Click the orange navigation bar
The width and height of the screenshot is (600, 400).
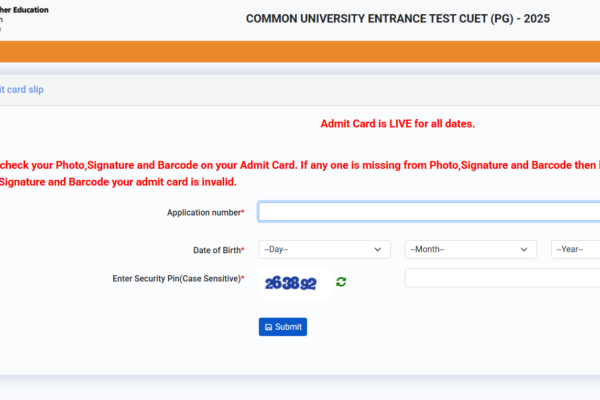pyautogui.click(x=300, y=51)
